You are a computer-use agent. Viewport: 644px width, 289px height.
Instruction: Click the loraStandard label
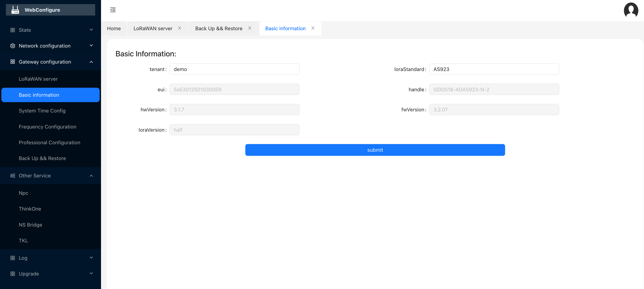410,69
